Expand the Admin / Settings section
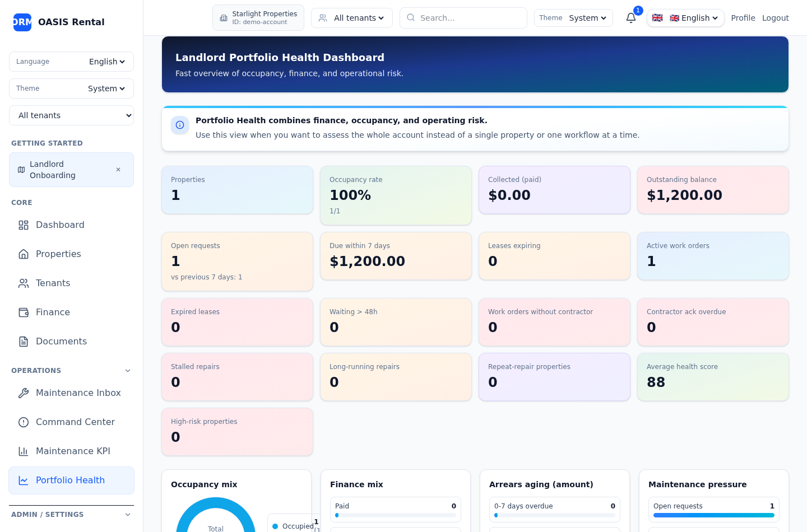This screenshot has height=532, width=807. [128, 515]
